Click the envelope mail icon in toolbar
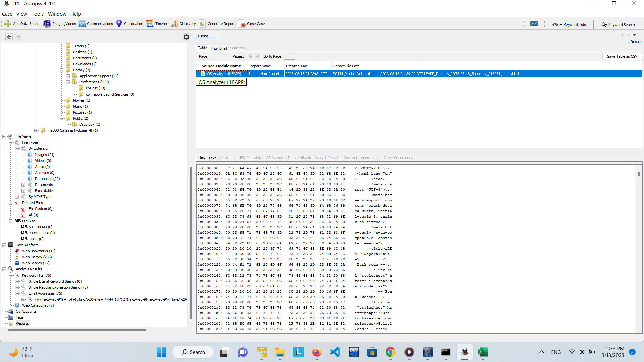The width and height of the screenshot is (644, 362). [x=534, y=24]
